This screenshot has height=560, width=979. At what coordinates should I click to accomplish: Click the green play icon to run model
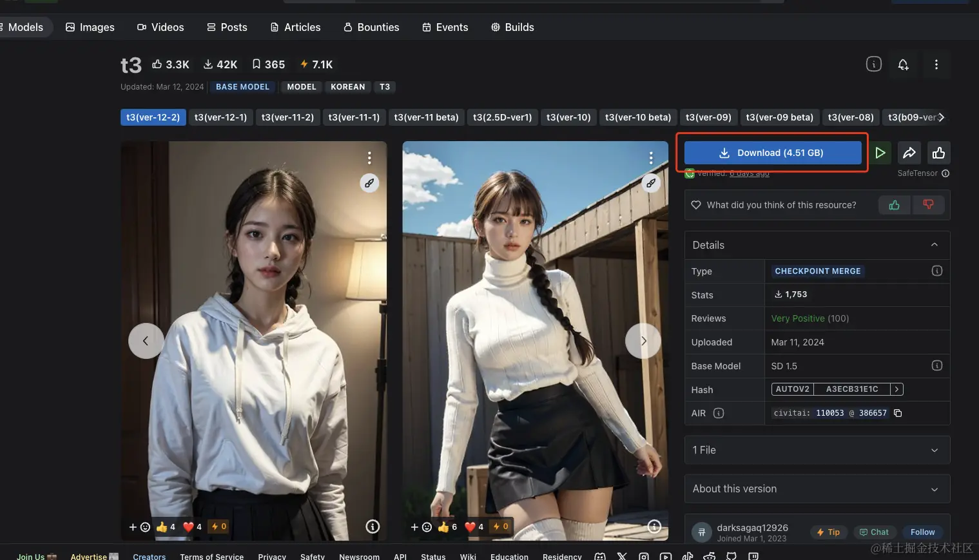(880, 153)
